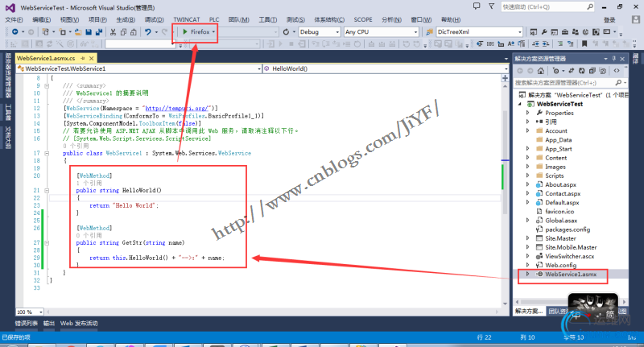Viewport: 644px width, 347px height.
Task: Click the Navigate Backward arrow in toolbar
Action: [14, 31]
